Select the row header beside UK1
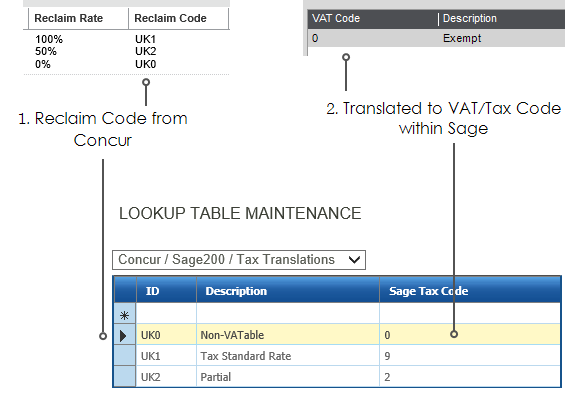The height and width of the screenshot is (413, 584). [x=124, y=356]
